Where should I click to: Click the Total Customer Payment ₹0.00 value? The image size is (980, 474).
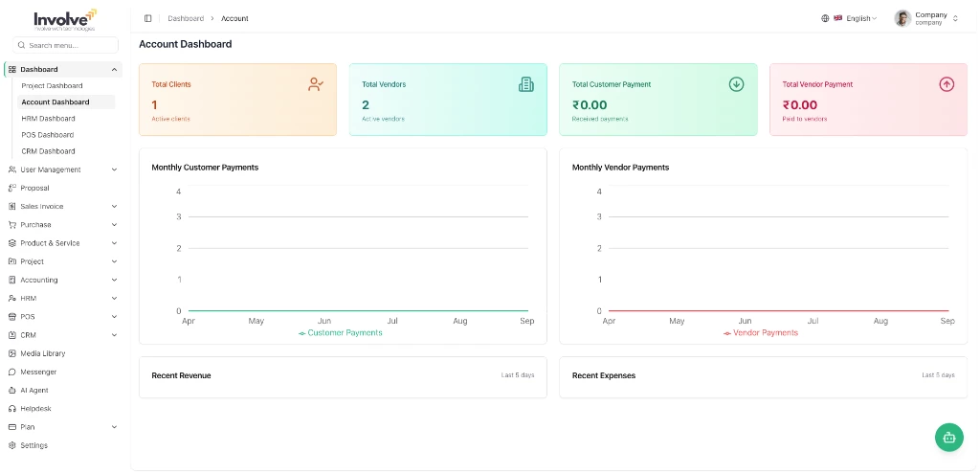tap(590, 105)
